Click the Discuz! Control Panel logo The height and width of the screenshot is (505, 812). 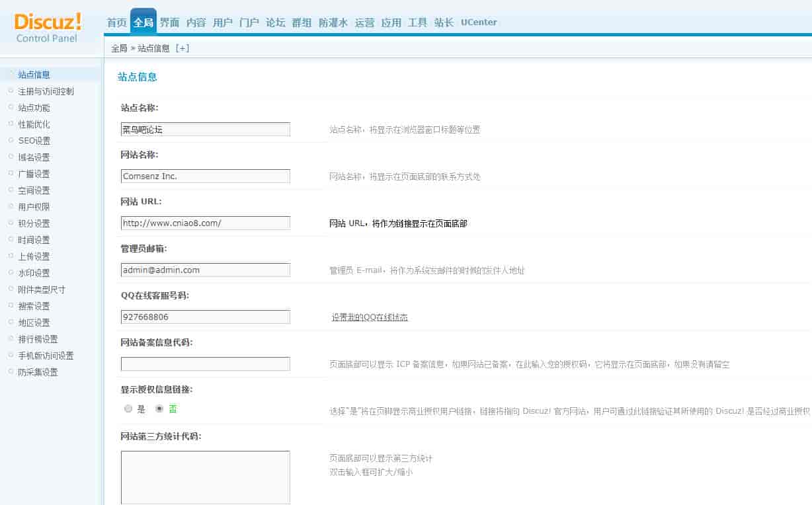(48, 28)
